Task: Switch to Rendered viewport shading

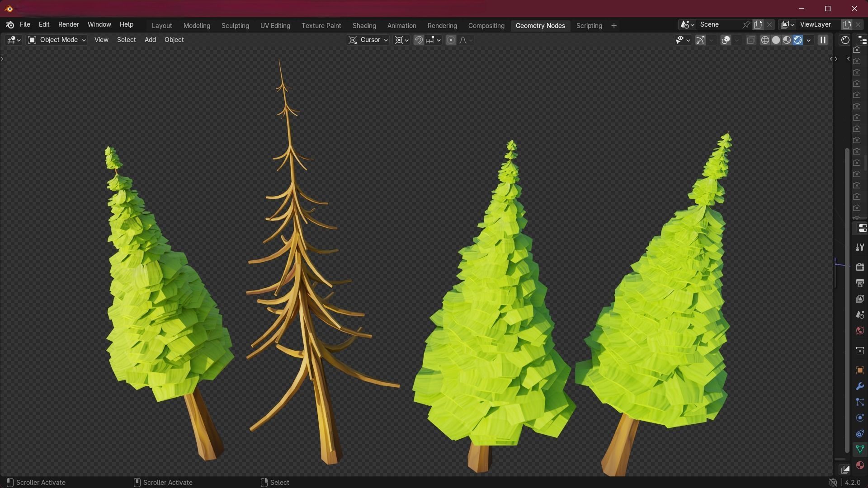Action: 798,40
